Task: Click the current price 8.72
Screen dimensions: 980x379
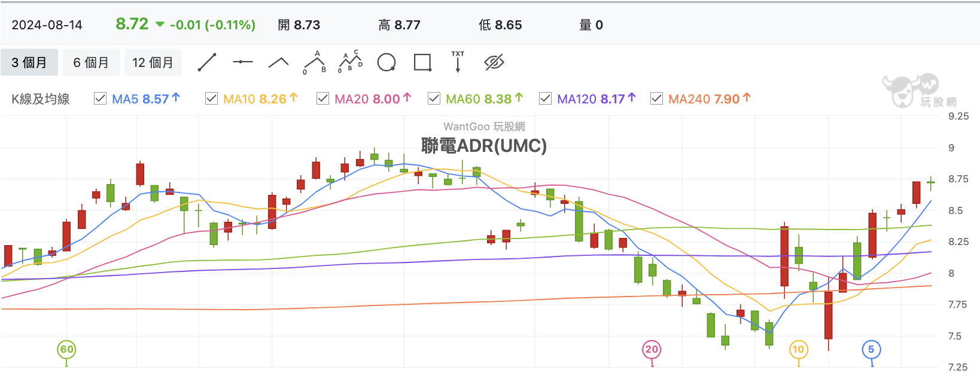Action: [132, 24]
